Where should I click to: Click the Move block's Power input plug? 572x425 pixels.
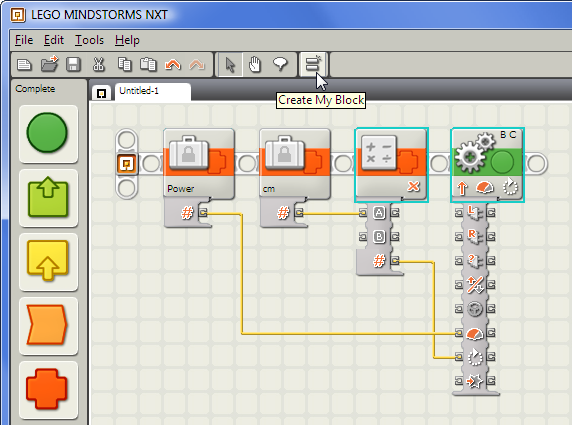coord(459,333)
